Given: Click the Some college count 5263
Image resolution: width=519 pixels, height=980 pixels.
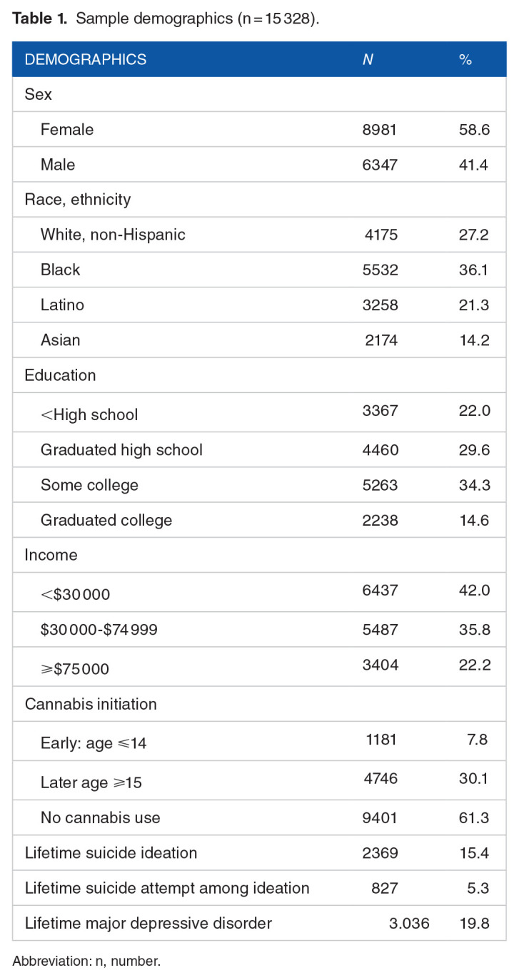Looking at the screenshot, I should point(378,485).
